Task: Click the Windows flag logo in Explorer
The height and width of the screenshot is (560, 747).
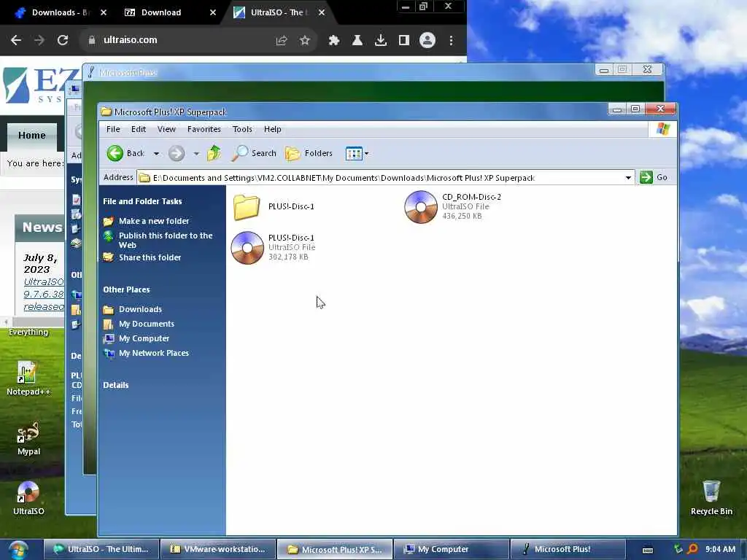Action: pyautogui.click(x=662, y=129)
